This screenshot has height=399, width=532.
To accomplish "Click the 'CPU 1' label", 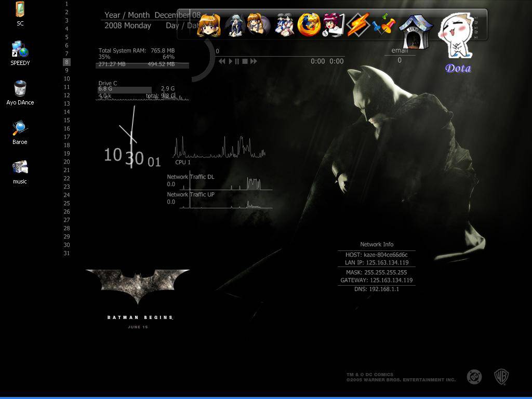I will pos(182,162).
